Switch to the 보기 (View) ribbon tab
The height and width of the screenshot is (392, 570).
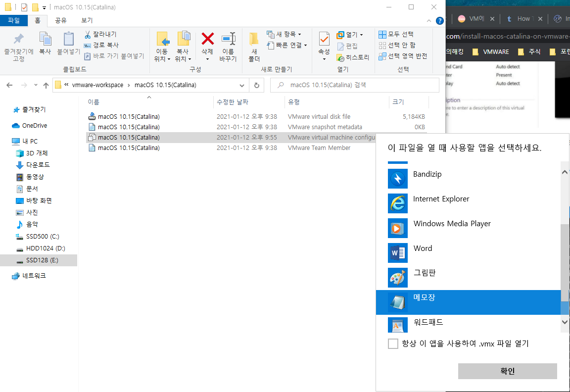(x=87, y=20)
